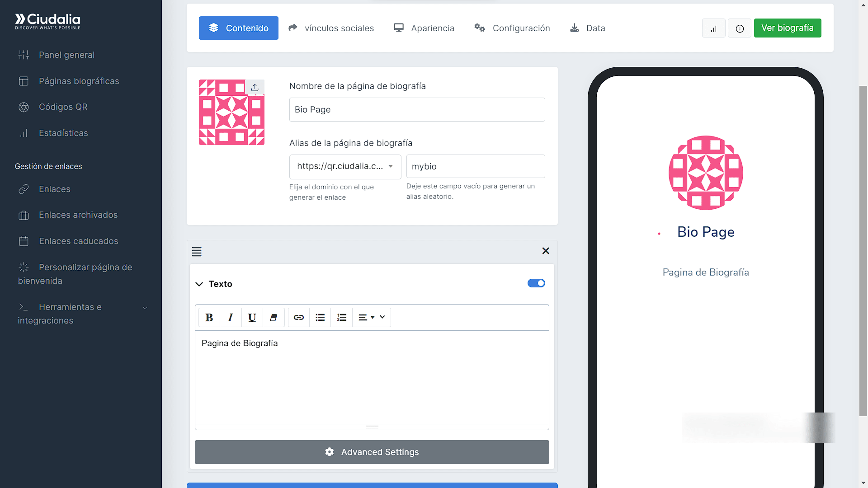Enable the Texto block toggle
This screenshot has height=488, width=868.
536,283
